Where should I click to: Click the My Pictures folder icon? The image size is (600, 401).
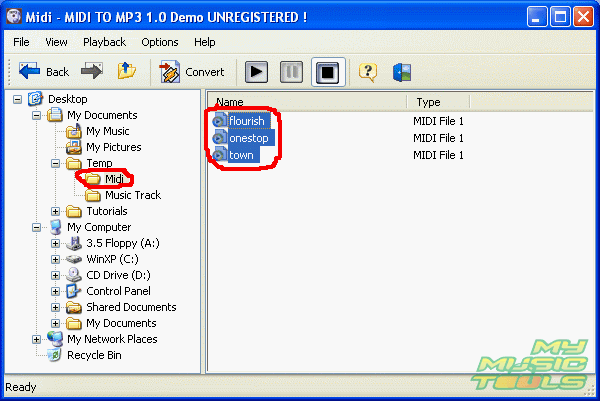[x=73, y=147]
